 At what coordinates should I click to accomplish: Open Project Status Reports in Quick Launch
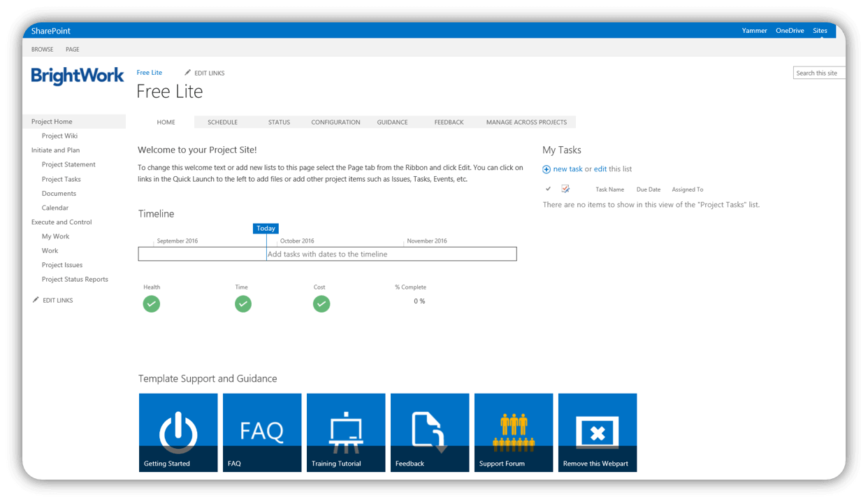click(75, 280)
